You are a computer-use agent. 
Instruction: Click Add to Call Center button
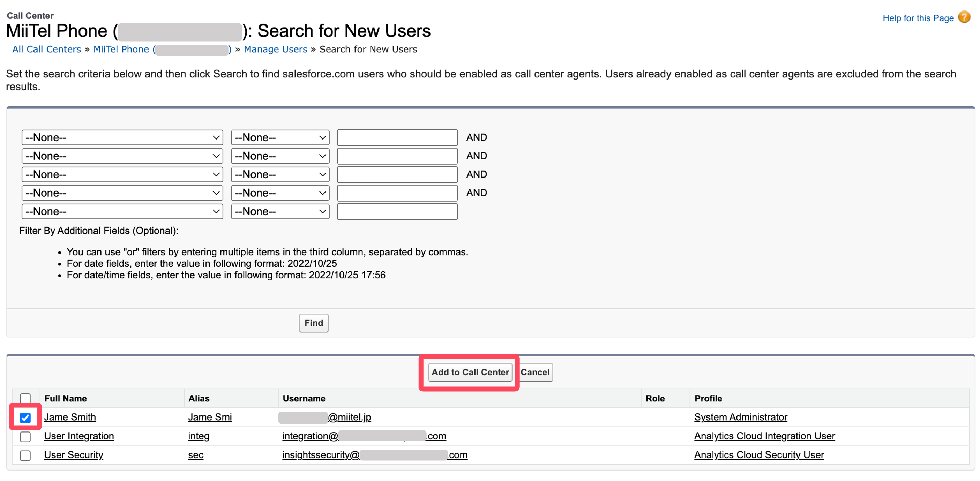[470, 372]
